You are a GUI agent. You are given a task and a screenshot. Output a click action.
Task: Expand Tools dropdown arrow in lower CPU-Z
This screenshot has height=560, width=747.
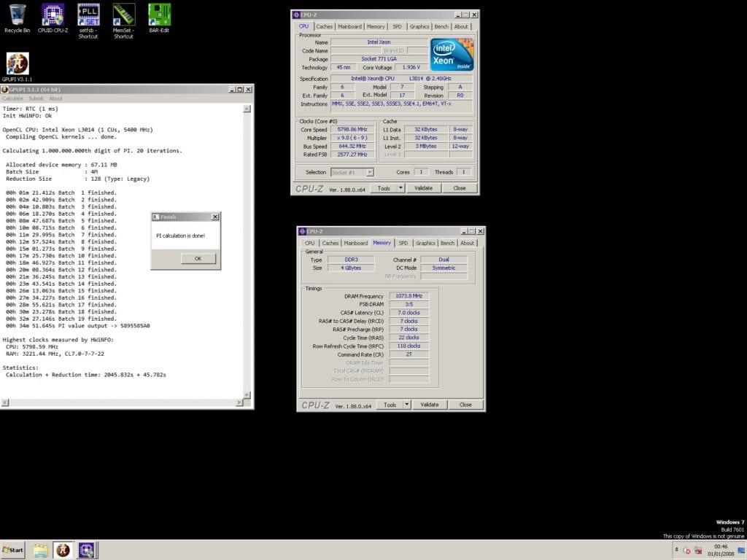[407, 405]
